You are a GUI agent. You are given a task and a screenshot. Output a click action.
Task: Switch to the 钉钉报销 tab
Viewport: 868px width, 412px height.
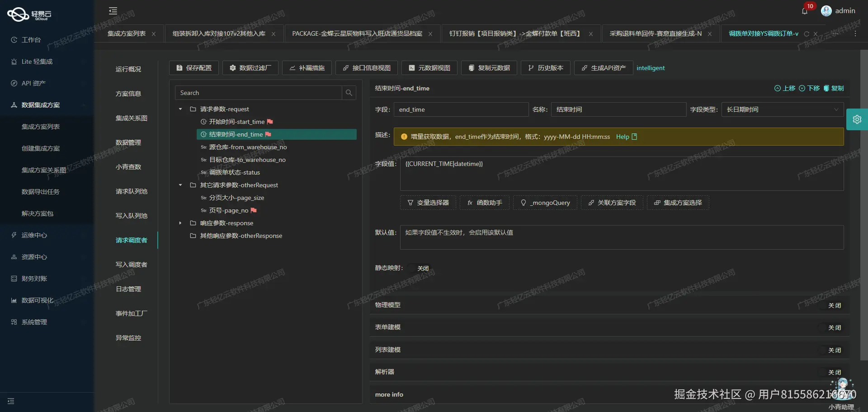pyautogui.click(x=515, y=34)
